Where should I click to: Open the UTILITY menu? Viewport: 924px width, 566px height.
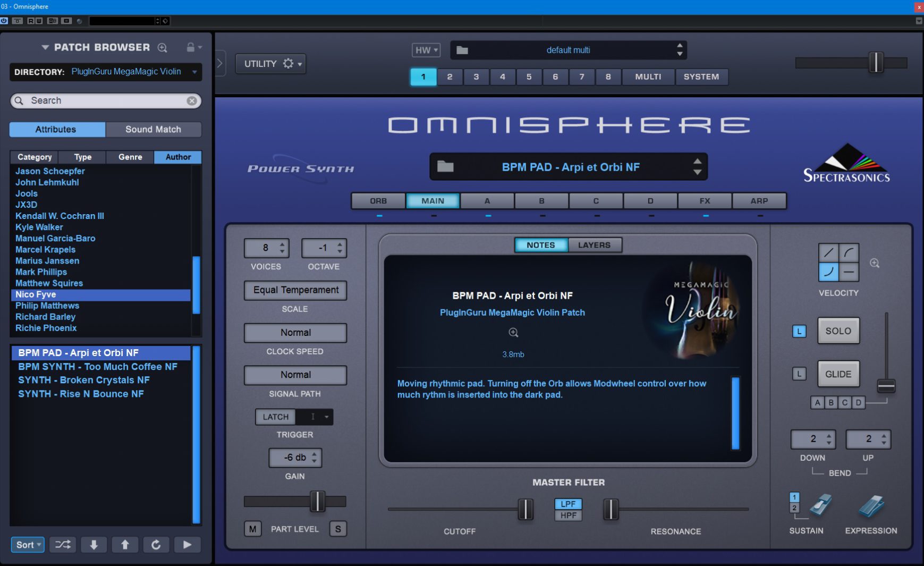click(x=270, y=64)
